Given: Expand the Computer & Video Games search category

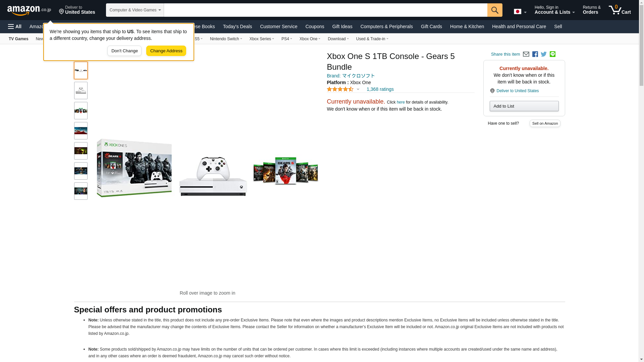Looking at the screenshot, I should (135, 10).
